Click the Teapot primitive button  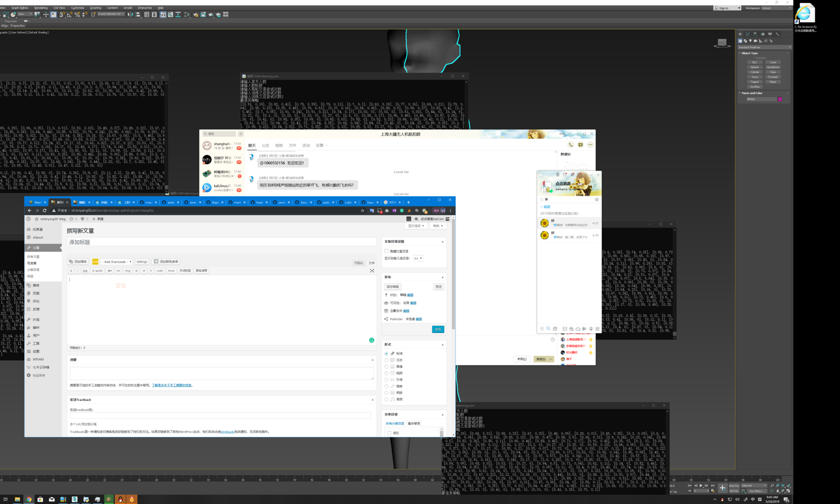click(x=755, y=82)
